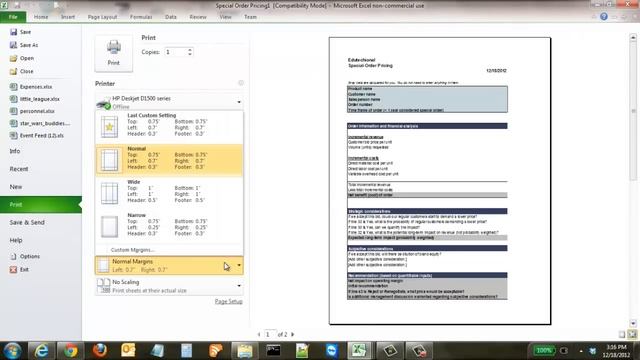This screenshot has height=360, width=640.
Task: Go to the next preview page
Action: 293,334
